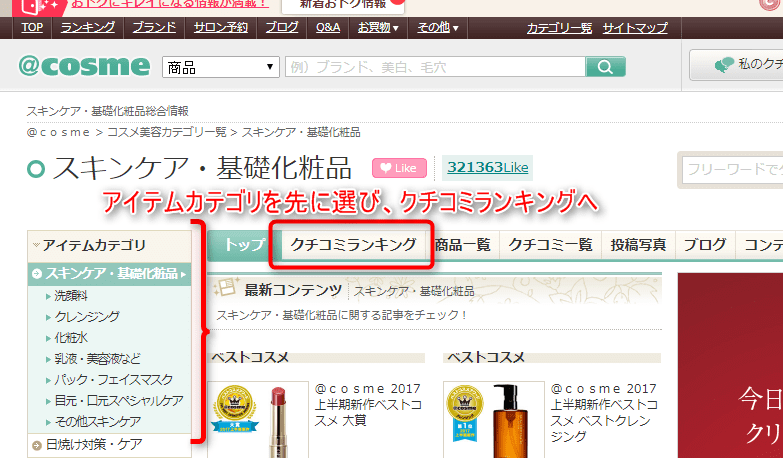This screenshot has height=458, width=783.
Task: Select クレンジング category
Action: pos(87,317)
